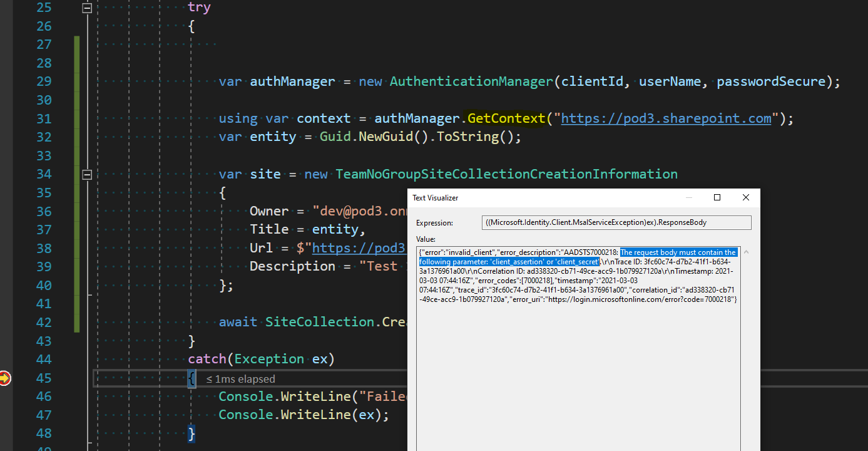Viewport: 868px width, 451px height.
Task: Click the breakpoint margin next to line 29
Action: point(7,81)
